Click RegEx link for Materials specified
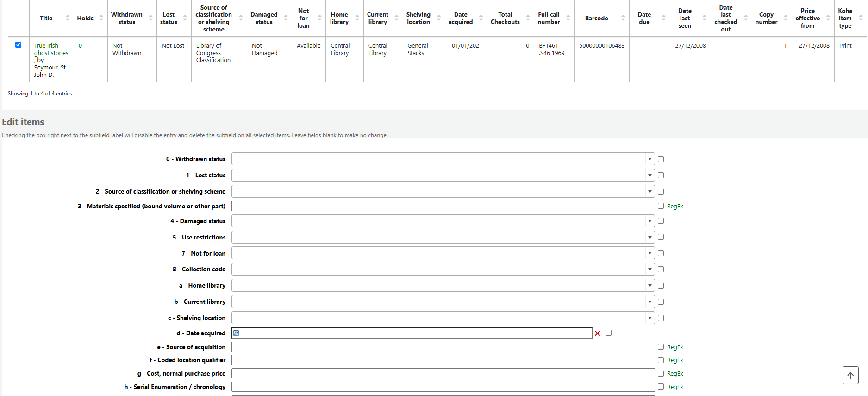The height and width of the screenshot is (396, 868). 674,207
